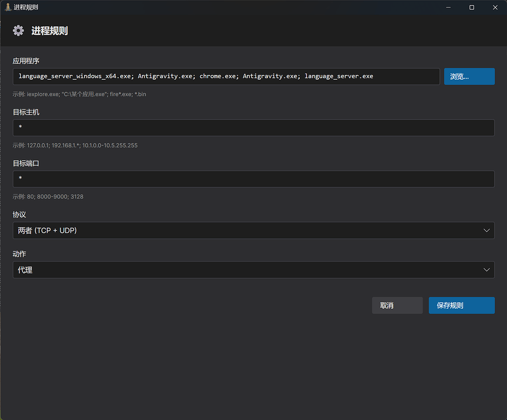
Task: Click the 浏览... browse button
Action: (x=469, y=76)
